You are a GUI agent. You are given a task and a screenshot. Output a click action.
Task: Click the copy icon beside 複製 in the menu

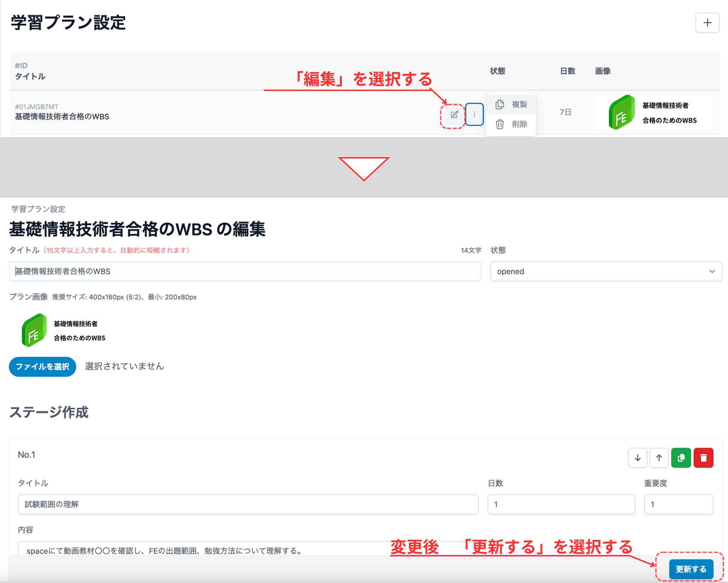pos(500,104)
